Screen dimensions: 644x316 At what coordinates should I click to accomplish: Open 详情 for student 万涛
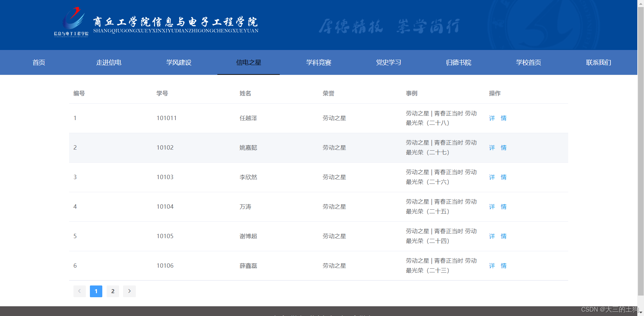[497, 207]
